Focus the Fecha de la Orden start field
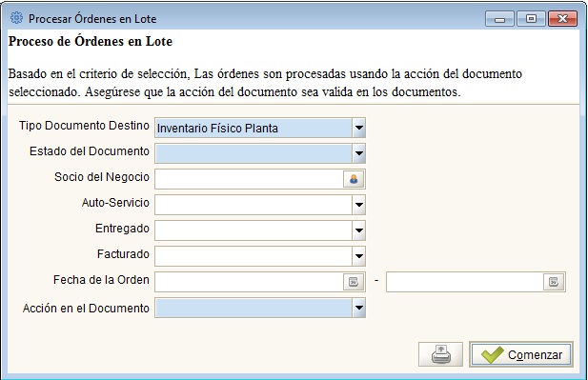This screenshot has width=588, height=380. pos(250,282)
